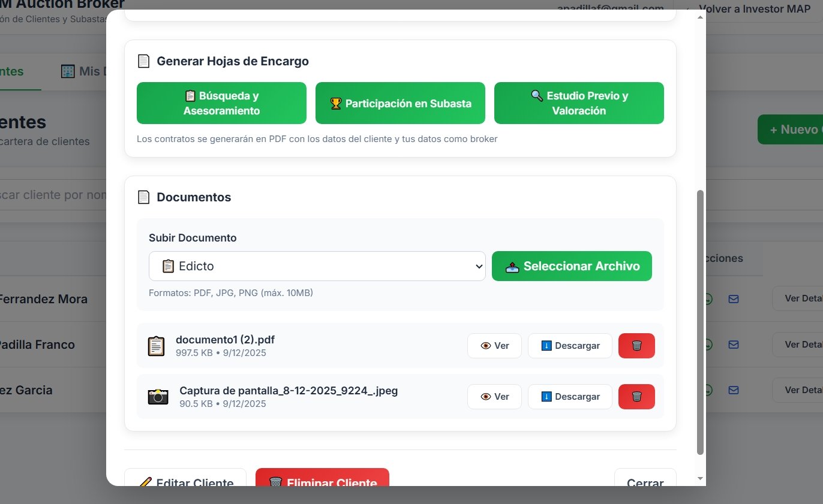The width and height of the screenshot is (823, 504).
Task: Download the Captura de pantalla jpeg file
Action: pos(570,397)
